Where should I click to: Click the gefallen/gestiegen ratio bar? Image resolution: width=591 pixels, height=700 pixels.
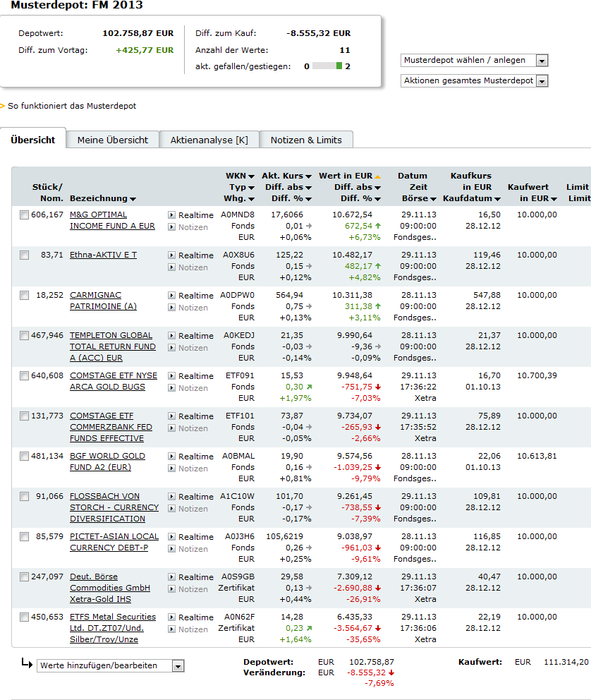tap(327, 66)
